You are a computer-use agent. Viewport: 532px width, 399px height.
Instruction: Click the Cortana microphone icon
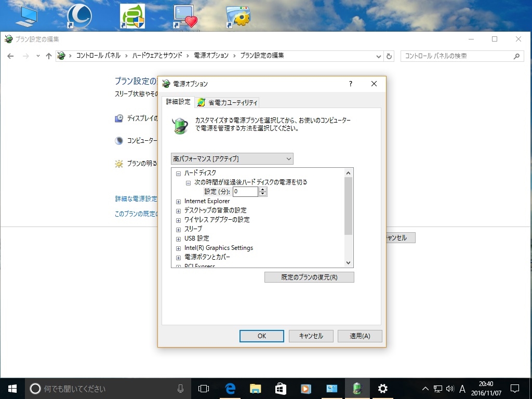[x=180, y=389]
